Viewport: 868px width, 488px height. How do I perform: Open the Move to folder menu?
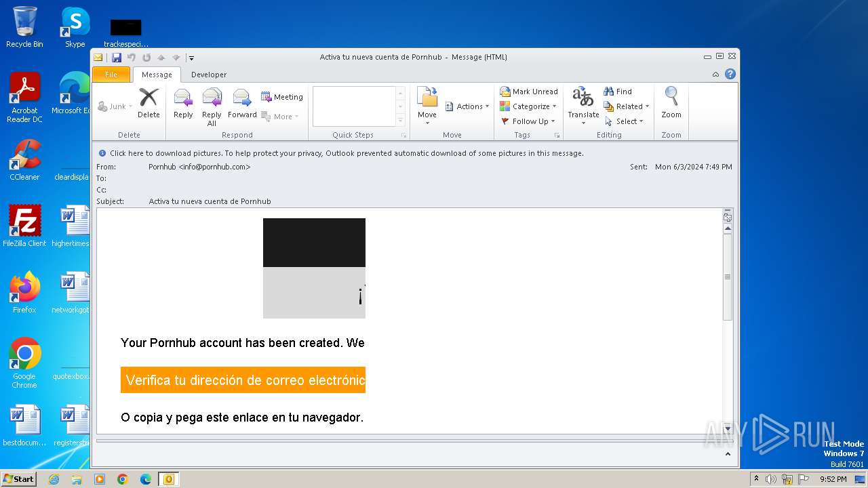[427, 106]
